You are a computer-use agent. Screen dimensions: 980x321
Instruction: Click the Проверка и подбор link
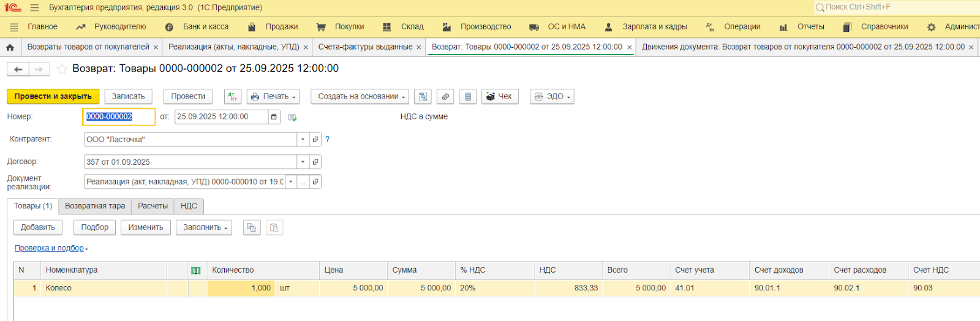coord(49,249)
